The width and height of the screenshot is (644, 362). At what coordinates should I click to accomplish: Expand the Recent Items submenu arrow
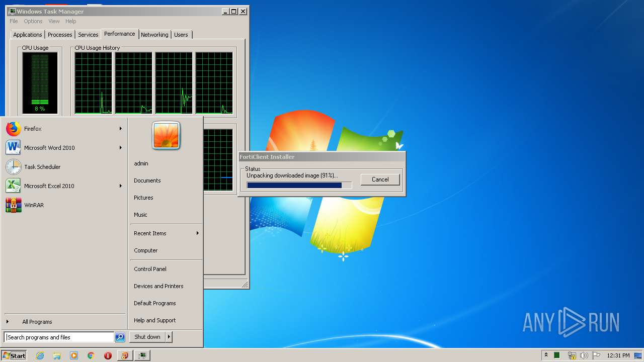click(x=198, y=233)
